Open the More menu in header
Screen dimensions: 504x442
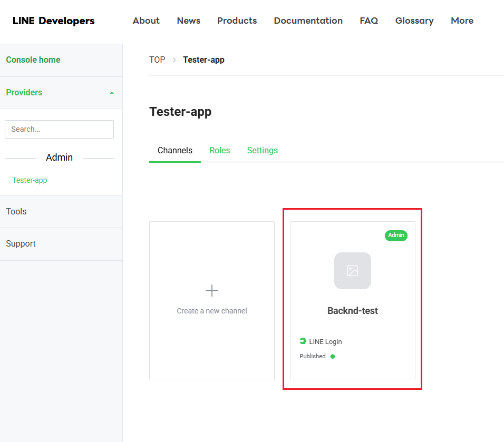[x=462, y=21]
